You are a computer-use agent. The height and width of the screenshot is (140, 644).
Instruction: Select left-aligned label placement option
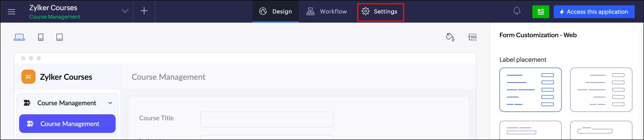[530, 90]
